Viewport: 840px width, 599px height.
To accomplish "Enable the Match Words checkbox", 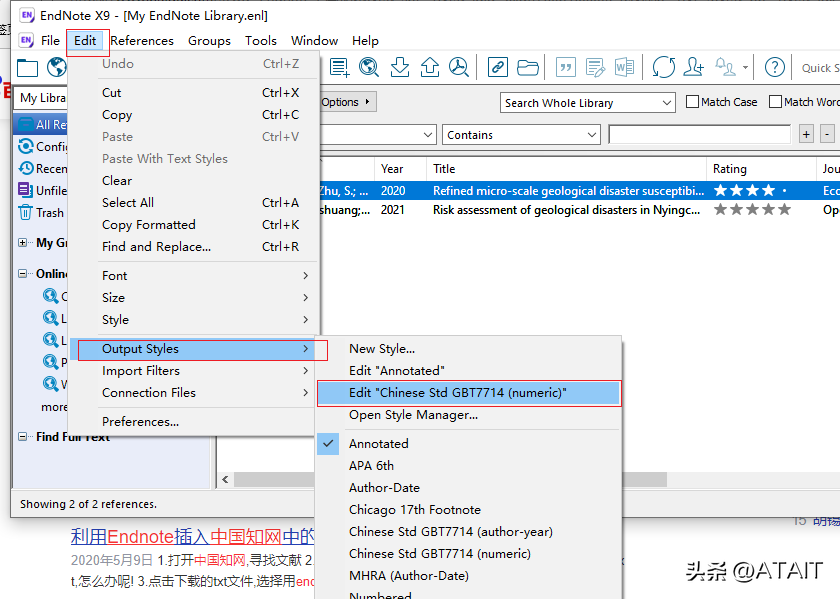I will (775, 102).
